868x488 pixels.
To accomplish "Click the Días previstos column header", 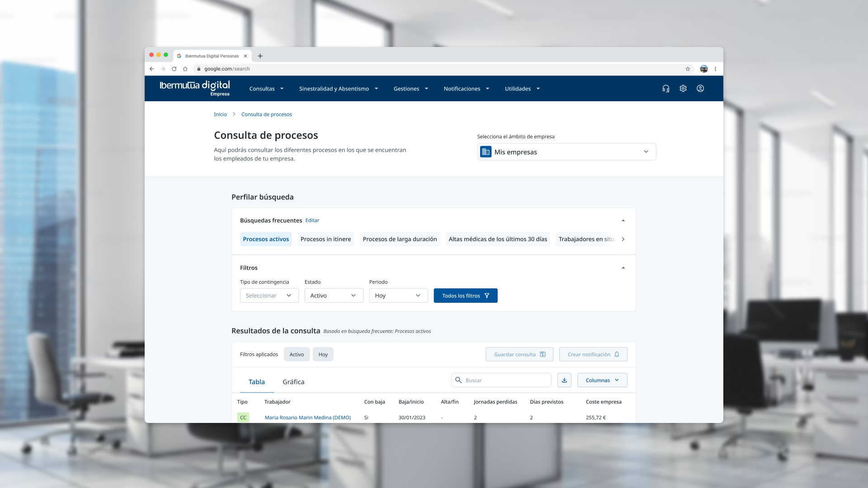I will pyautogui.click(x=547, y=402).
